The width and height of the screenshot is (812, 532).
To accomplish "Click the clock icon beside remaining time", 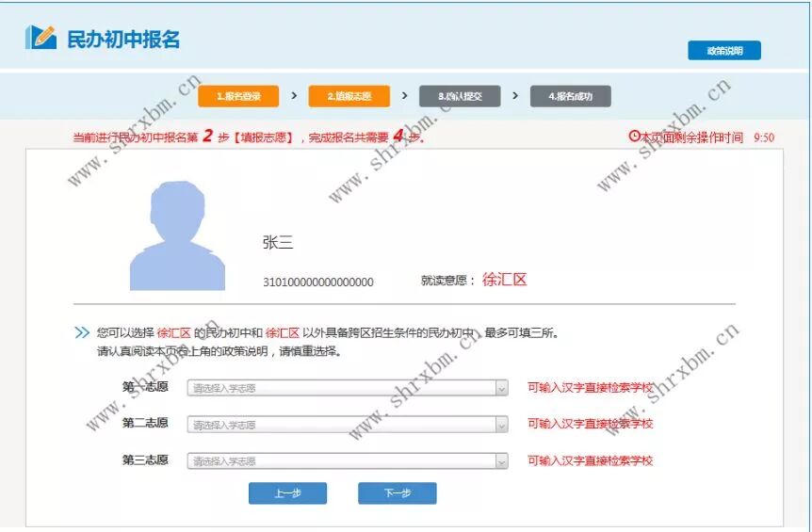I will (x=634, y=137).
